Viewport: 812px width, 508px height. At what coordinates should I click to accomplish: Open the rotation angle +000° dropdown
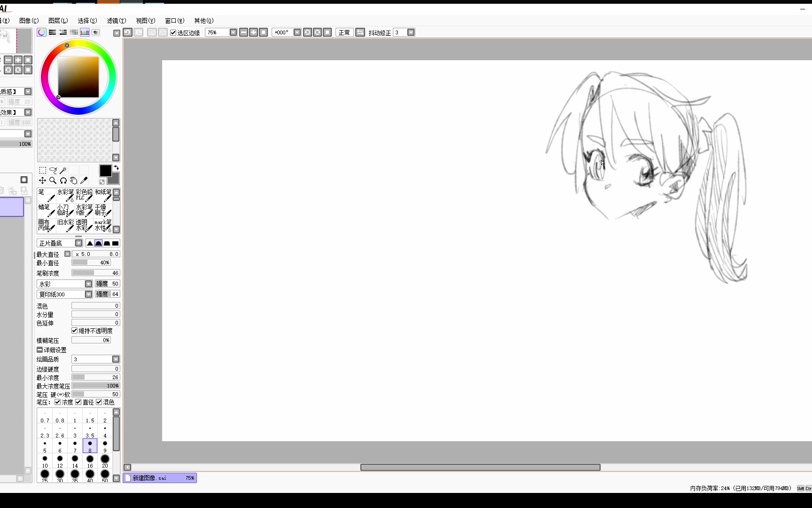(297, 32)
